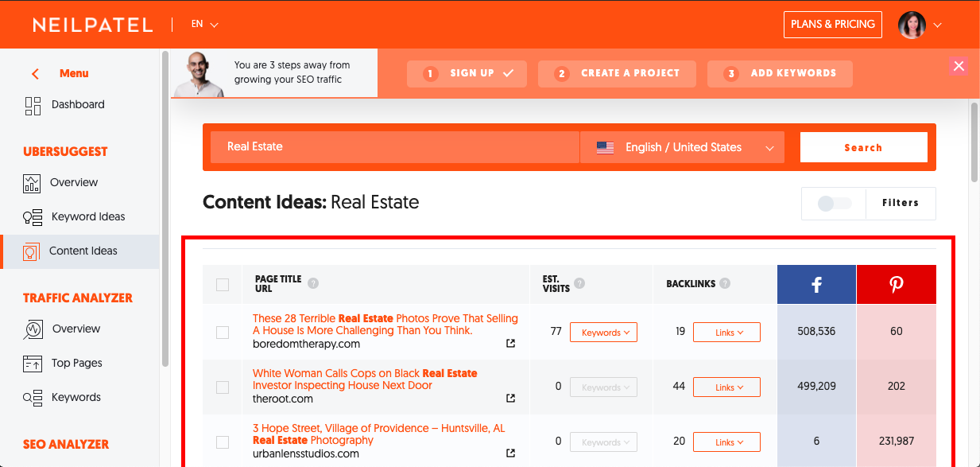The image size is (980, 467).
Task: Click help icon next to Est. Visits
Action: (579, 284)
